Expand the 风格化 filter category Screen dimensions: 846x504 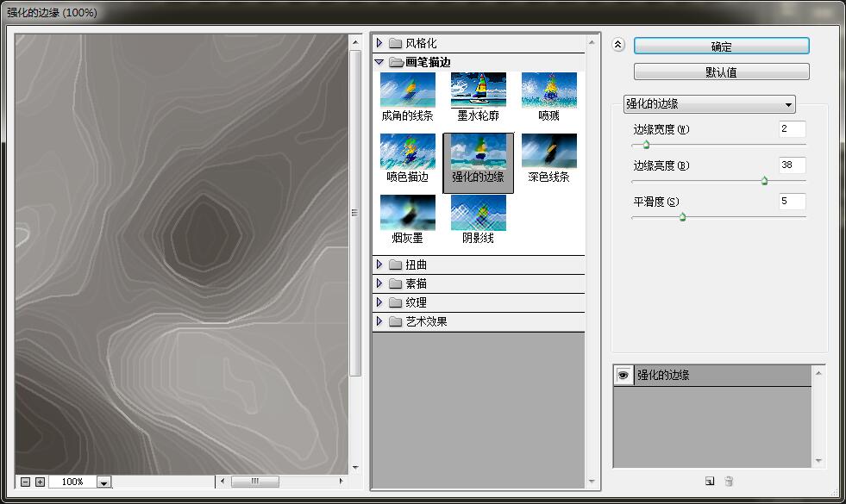[x=379, y=41]
